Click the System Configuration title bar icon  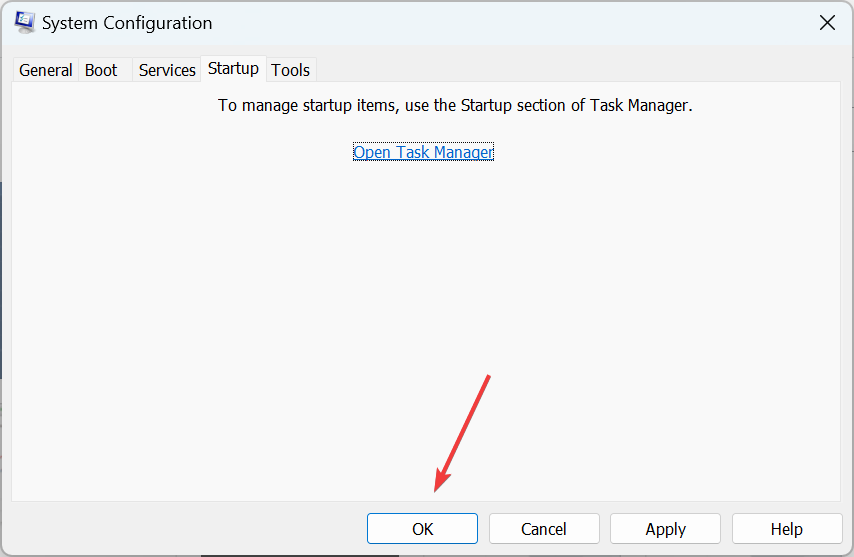pyautogui.click(x=25, y=22)
